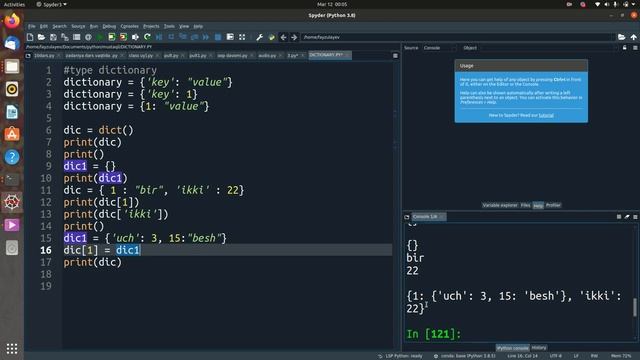Viewport: 640px width, 360px height.
Task: Switch to the Profiler pane tab
Action: 553,205
